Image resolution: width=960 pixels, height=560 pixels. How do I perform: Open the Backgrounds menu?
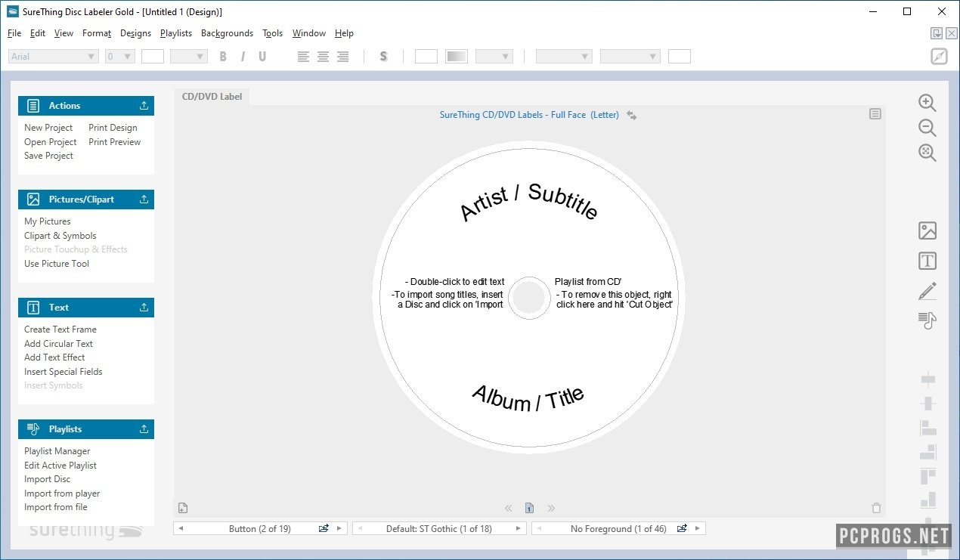pos(228,33)
